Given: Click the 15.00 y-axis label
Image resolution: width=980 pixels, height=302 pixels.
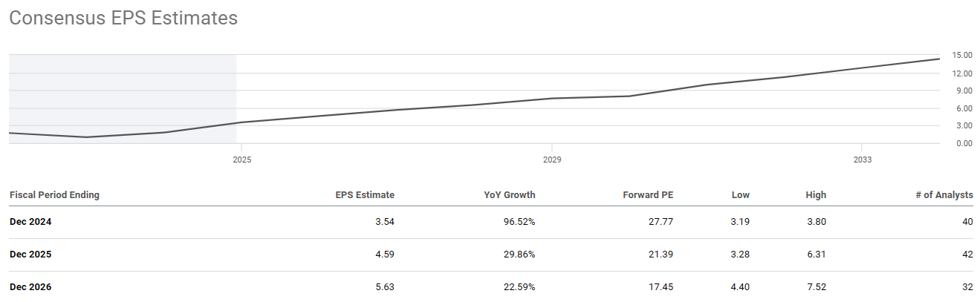Looking at the screenshot, I should coord(962,55).
